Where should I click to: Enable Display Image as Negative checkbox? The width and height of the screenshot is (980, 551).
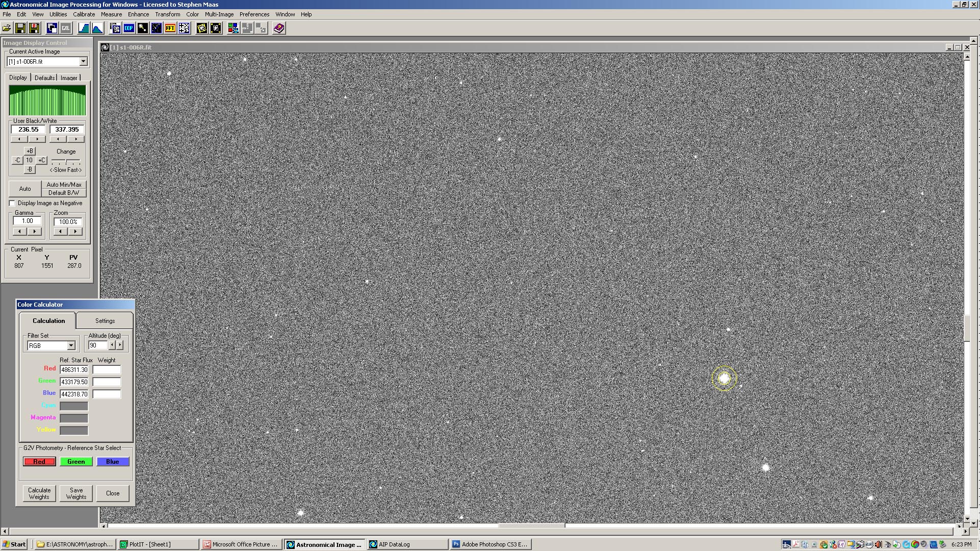pos(12,203)
